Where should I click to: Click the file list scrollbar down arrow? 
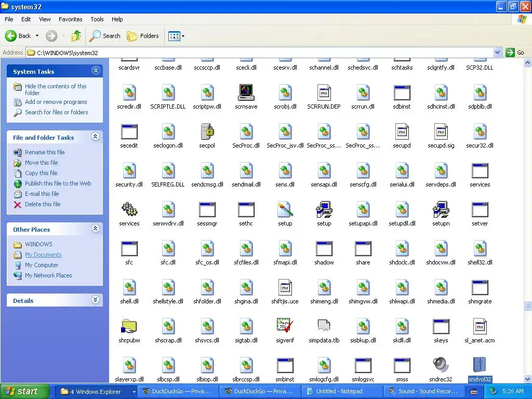[528, 379]
